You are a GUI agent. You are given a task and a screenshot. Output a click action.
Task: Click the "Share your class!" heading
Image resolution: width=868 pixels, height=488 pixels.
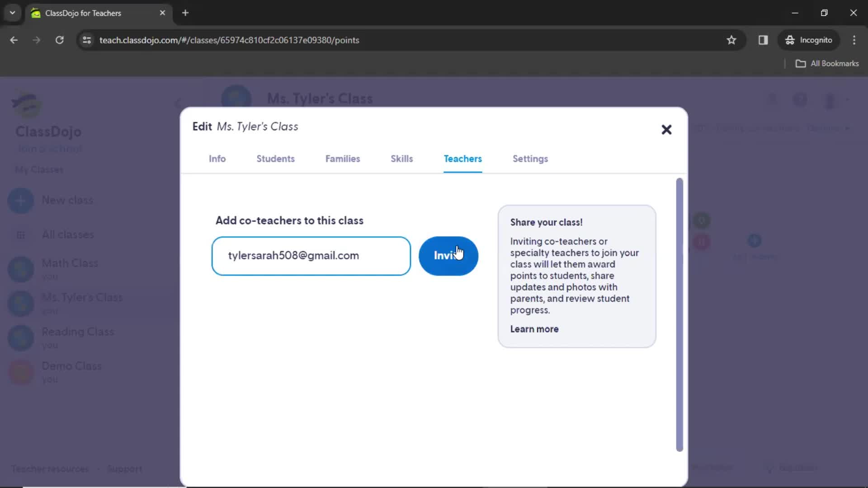pyautogui.click(x=546, y=222)
